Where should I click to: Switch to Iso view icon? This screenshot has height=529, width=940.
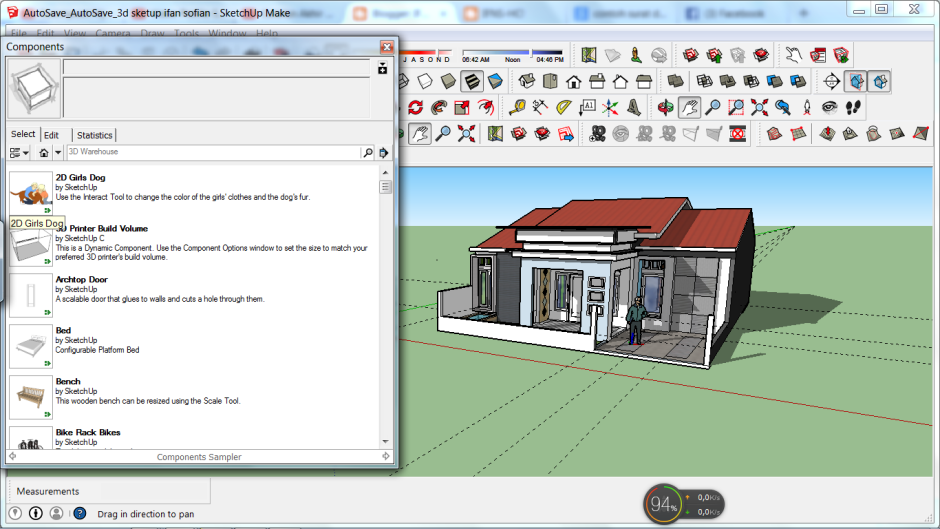(x=526, y=81)
